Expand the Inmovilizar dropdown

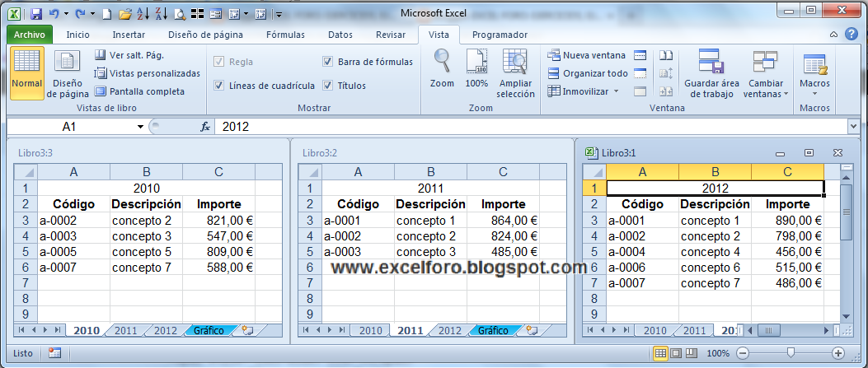(616, 91)
